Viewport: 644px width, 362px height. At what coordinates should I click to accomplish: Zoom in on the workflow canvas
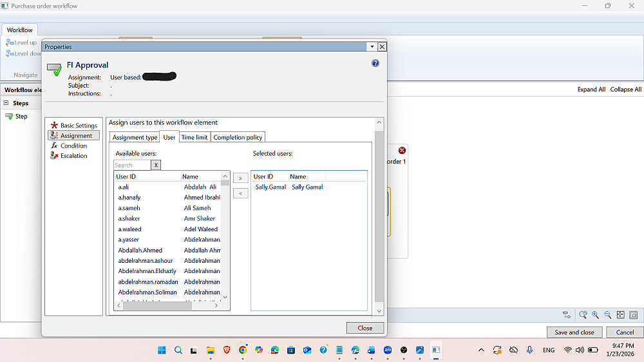(x=595, y=315)
